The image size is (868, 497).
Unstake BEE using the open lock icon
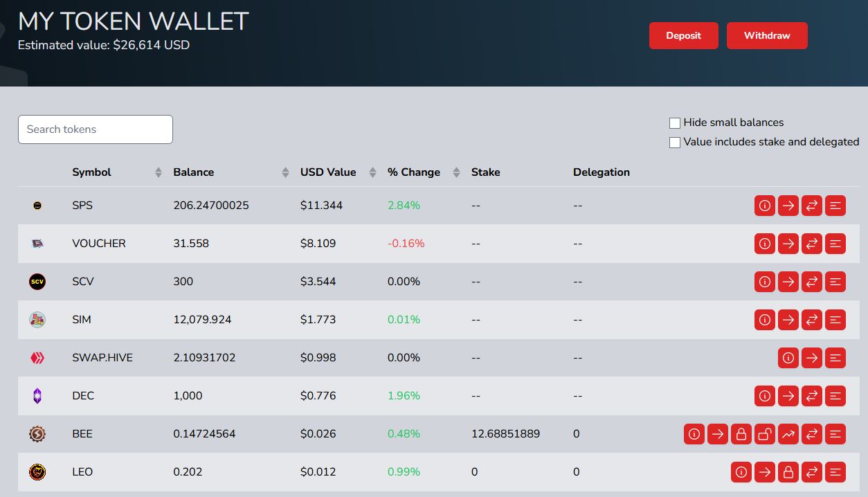click(x=765, y=434)
